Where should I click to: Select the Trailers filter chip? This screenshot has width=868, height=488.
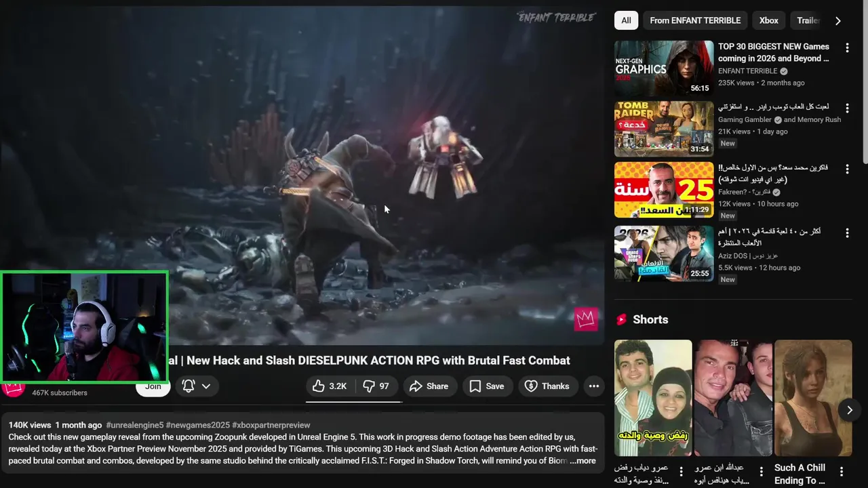point(807,20)
